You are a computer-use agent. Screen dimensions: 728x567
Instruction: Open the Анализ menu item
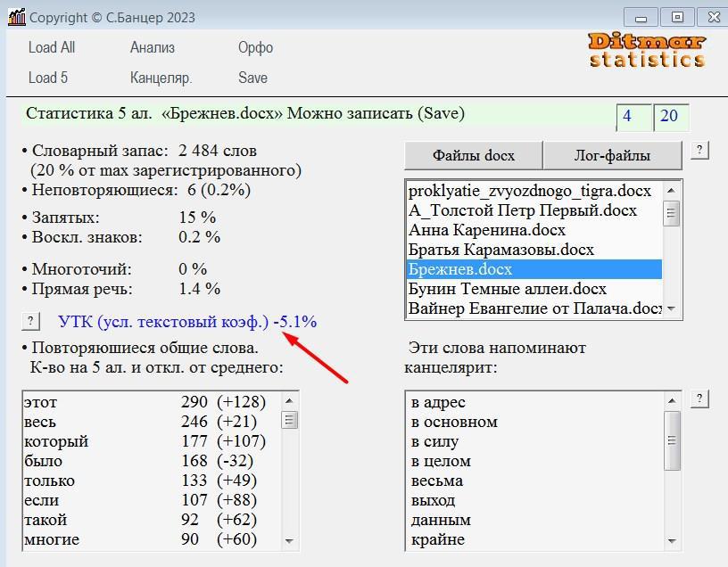point(153,47)
